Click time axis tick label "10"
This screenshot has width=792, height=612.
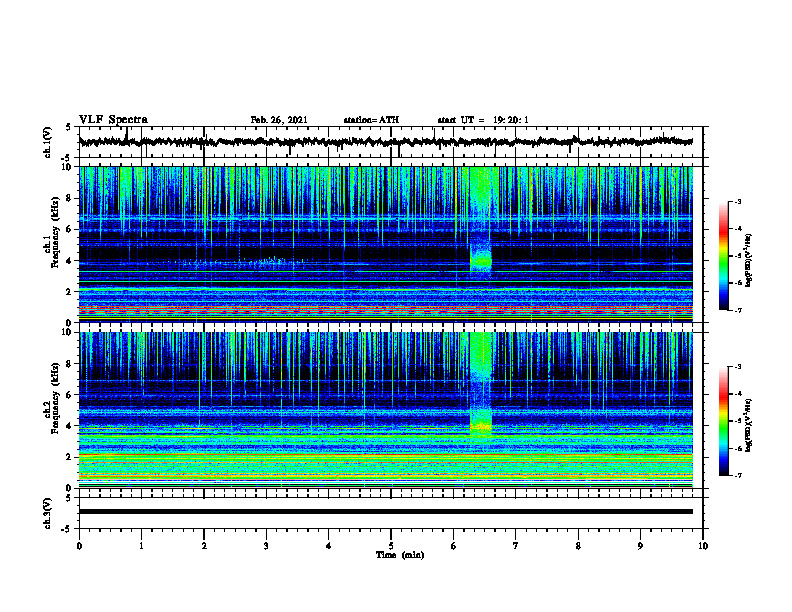(703, 546)
